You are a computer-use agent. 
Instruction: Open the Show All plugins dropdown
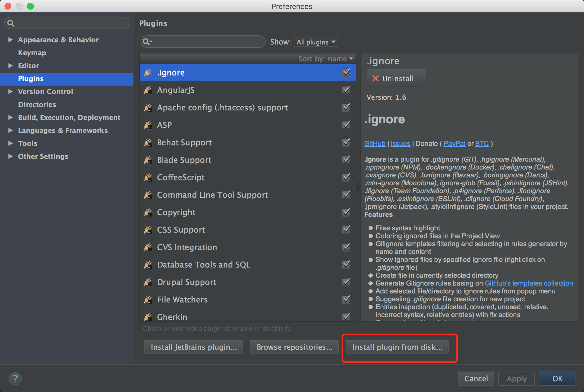(316, 42)
